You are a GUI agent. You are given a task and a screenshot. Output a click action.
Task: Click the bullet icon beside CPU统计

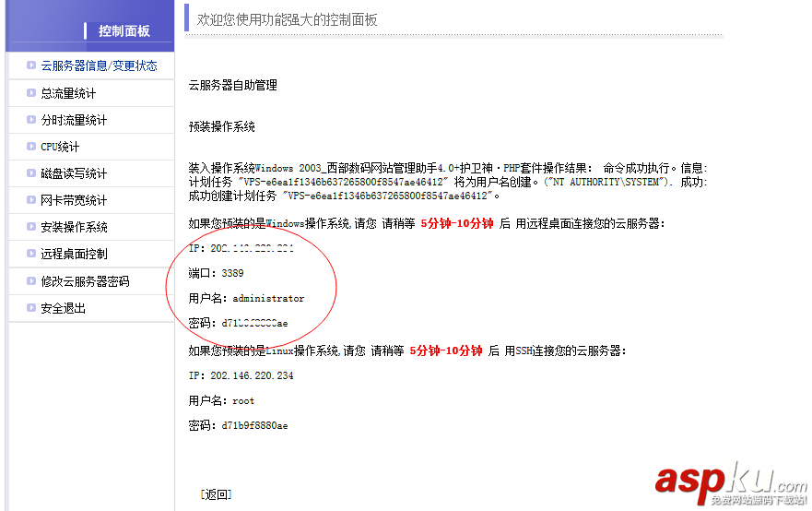click(31, 146)
